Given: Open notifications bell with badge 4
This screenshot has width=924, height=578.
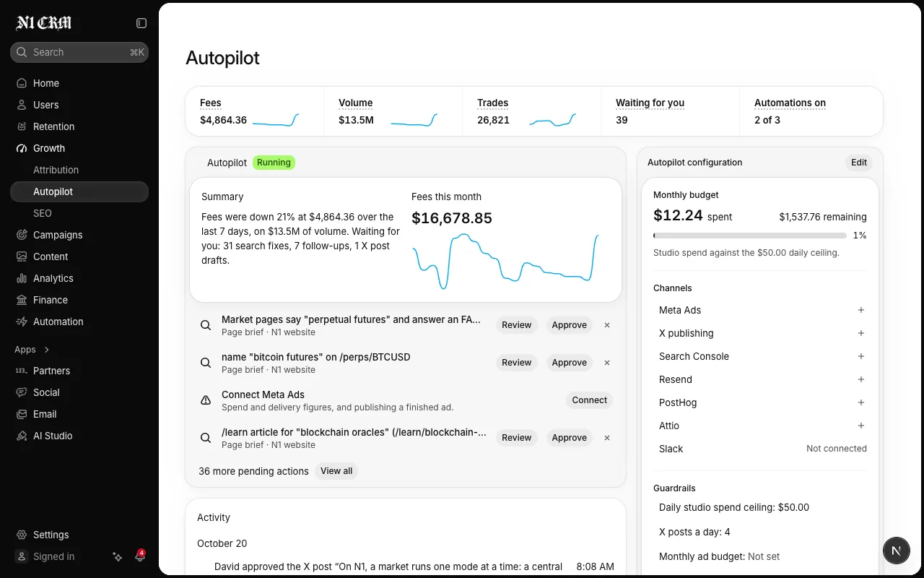Looking at the screenshot, I should coord(139,556).
